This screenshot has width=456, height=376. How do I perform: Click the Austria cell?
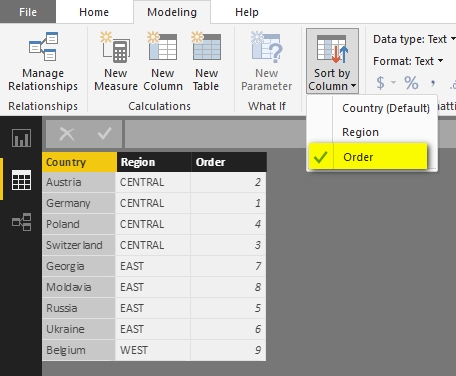pyautogui.click(x=79, y=182)
